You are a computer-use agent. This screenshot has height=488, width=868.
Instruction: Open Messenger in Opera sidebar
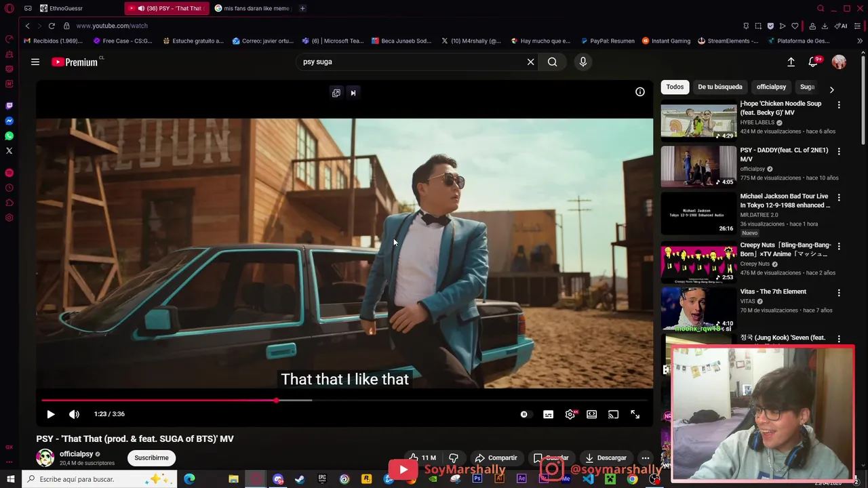9,121
